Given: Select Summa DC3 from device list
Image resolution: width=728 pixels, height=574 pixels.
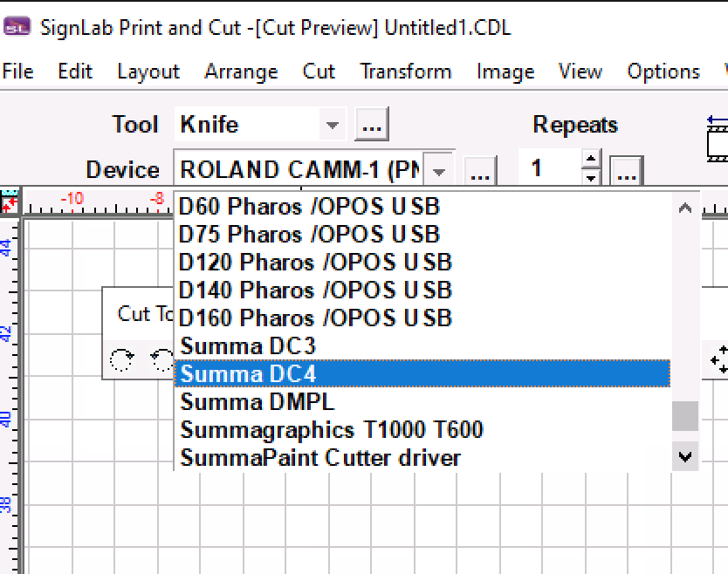Looking at the screenshot, I should [x=422, y=345].
